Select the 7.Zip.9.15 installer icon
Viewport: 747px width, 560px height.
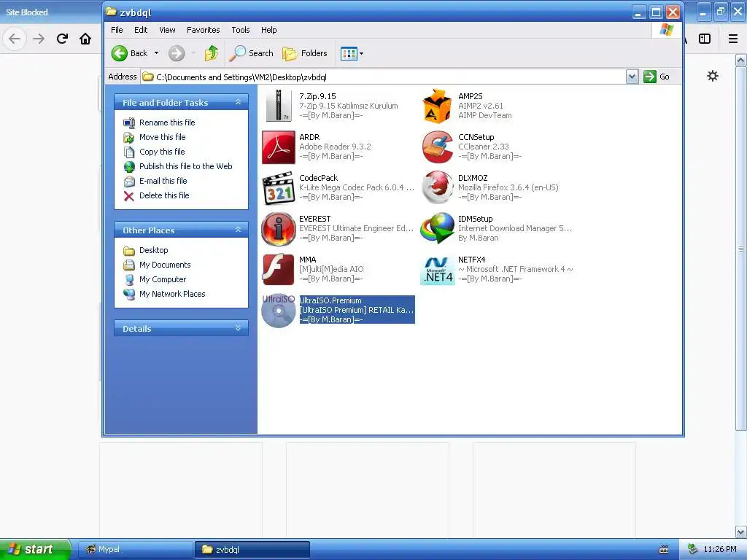[x=279, y=106]
